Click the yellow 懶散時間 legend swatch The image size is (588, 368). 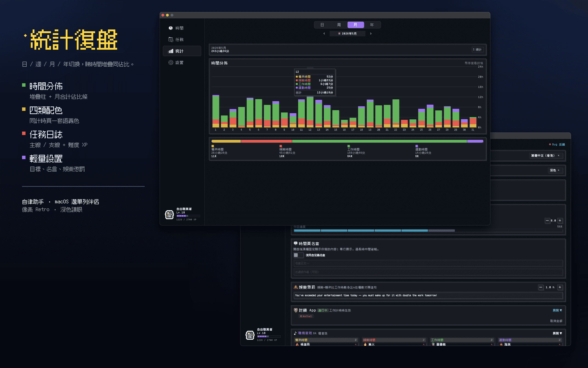(213, 146)
